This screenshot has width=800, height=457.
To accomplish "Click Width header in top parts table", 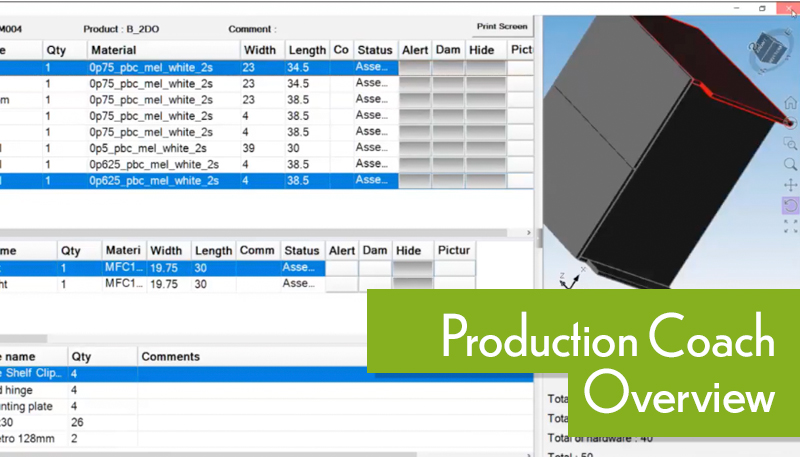I will (x=262, y=50).
